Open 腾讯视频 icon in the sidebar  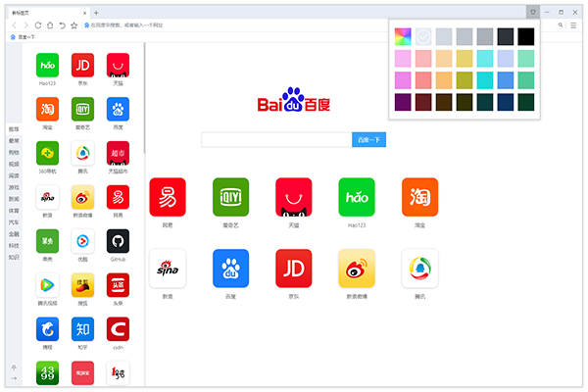coord(47,285)
